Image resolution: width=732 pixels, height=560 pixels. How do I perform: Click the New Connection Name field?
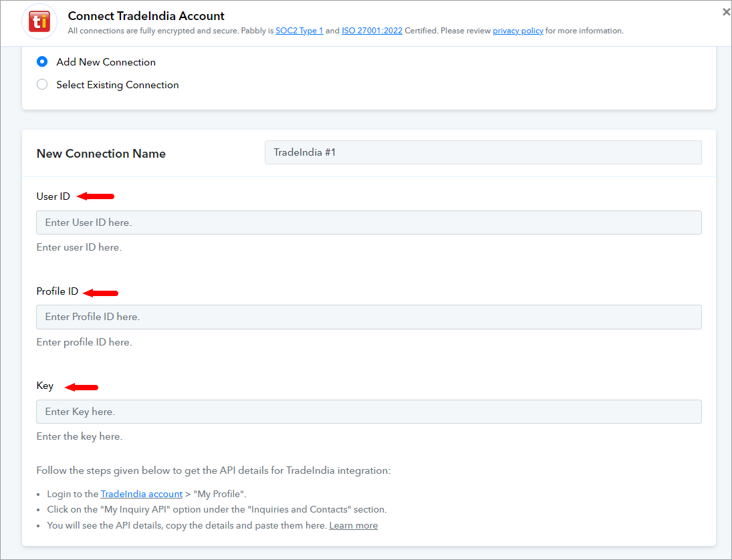coord(483,152)
